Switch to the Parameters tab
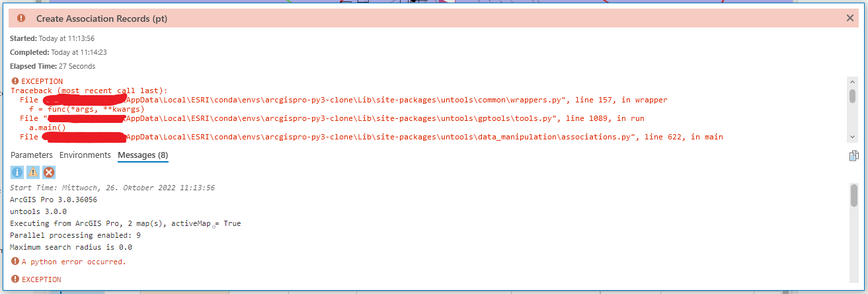This screenshot has width=868, height=294. coord(32,155)
